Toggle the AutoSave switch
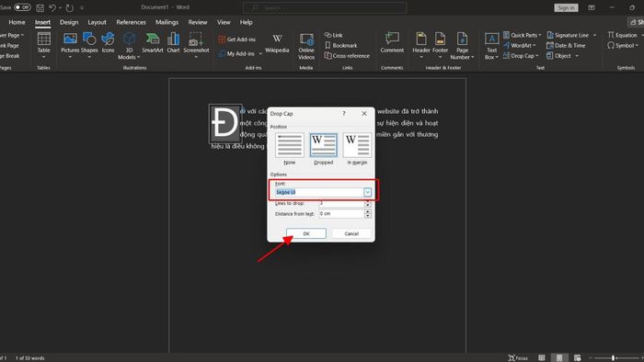The height and width of the screenshot is (362, 644). 22,7
